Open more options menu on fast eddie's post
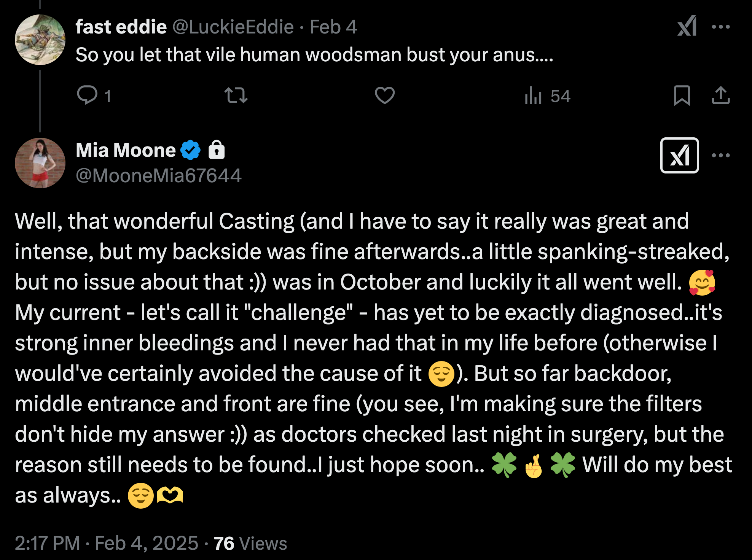Screen dimensions: 752x560 (x=720, y=27)
